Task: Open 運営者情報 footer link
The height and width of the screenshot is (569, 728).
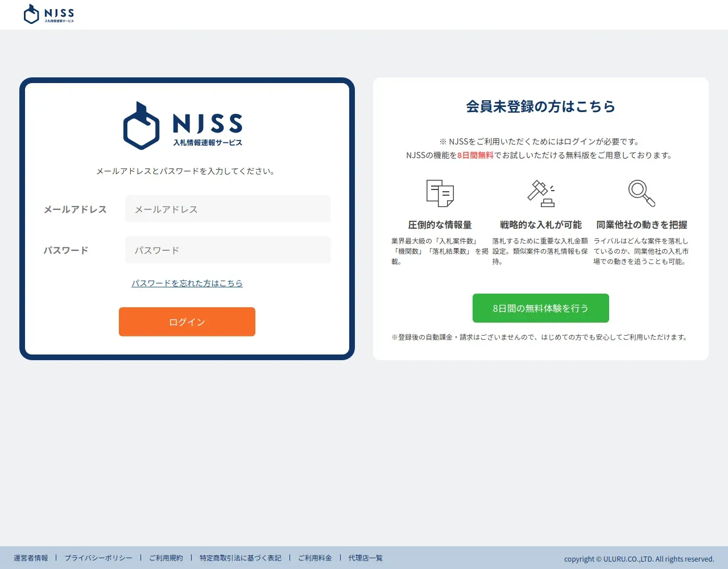Action: pos(31,558)
